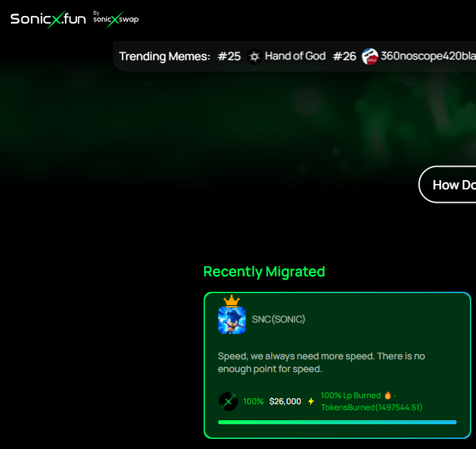The height and width of the screenshot is (449, 476).
Task: Select the SNC bonding progress bar
Action: pyautogui.click(x=337, y=422)
